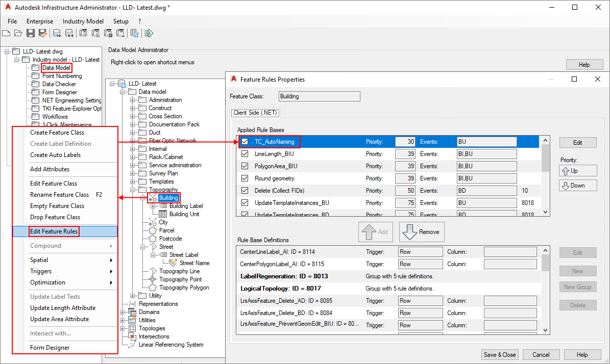Image resolution: width=610 pixels, height=364 pixels.
Task: Expand the Administration folder node
Action: (x=132, y=100)
